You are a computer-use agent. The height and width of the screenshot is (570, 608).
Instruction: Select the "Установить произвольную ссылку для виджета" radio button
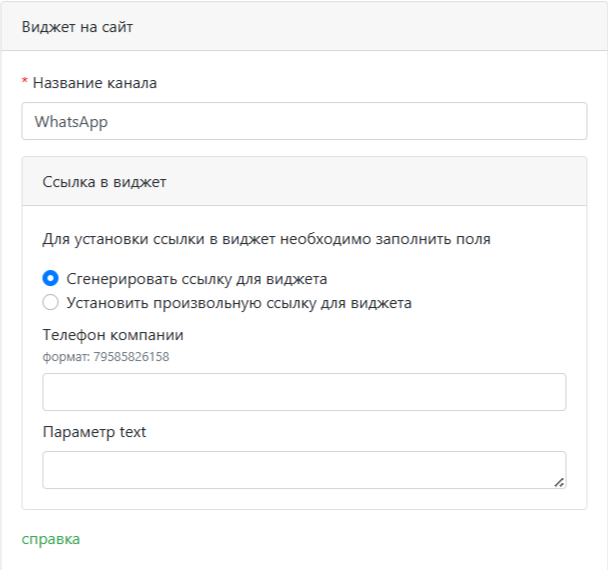(51, 302)
